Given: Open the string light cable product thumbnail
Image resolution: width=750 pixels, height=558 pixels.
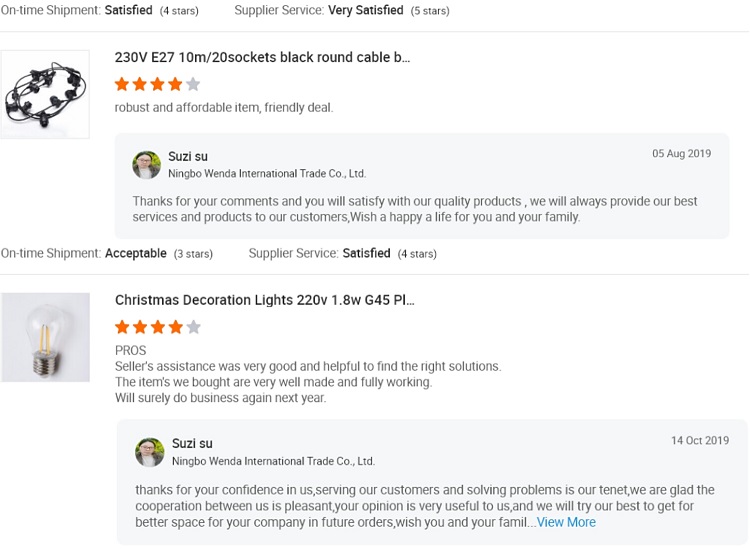Looking at the screenshot, I should click(45, 94).
